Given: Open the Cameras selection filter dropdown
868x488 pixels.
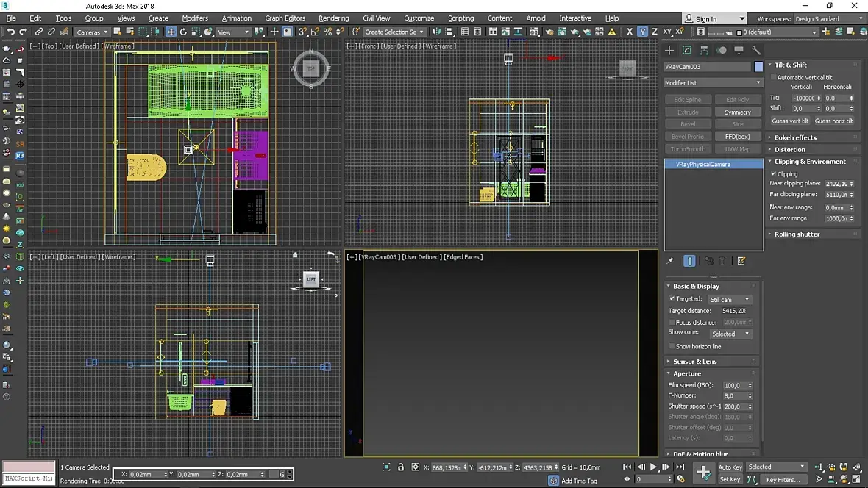Looking at the screenshot, I should click(x=92, y=32).
